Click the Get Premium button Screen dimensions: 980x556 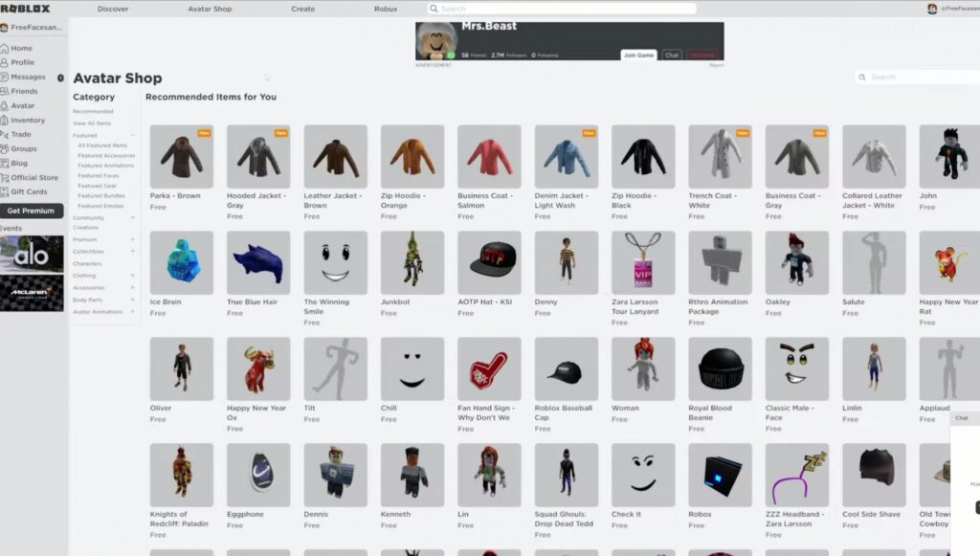[x=32, y=211]
